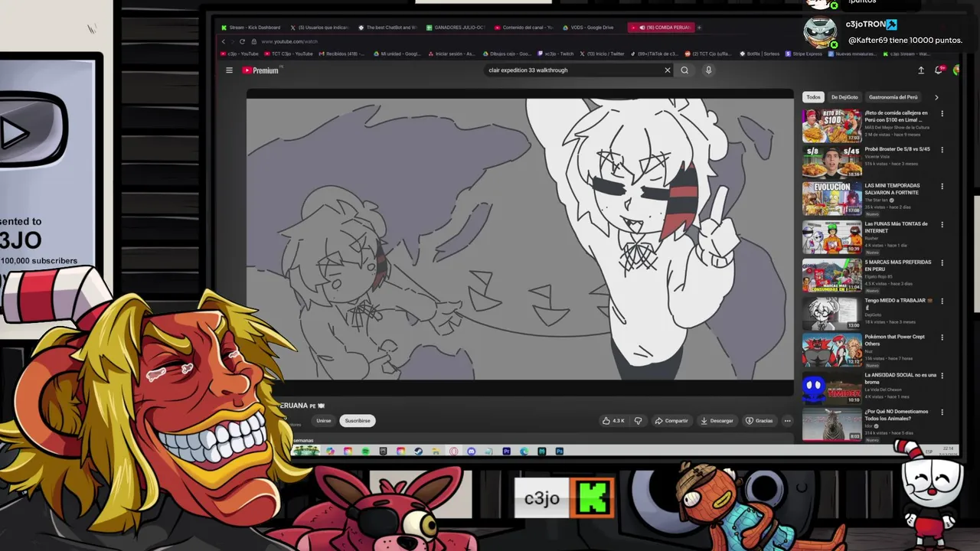Open a new browser tab with plus
Screen dimensions: 980x551
tap(699, 28)
